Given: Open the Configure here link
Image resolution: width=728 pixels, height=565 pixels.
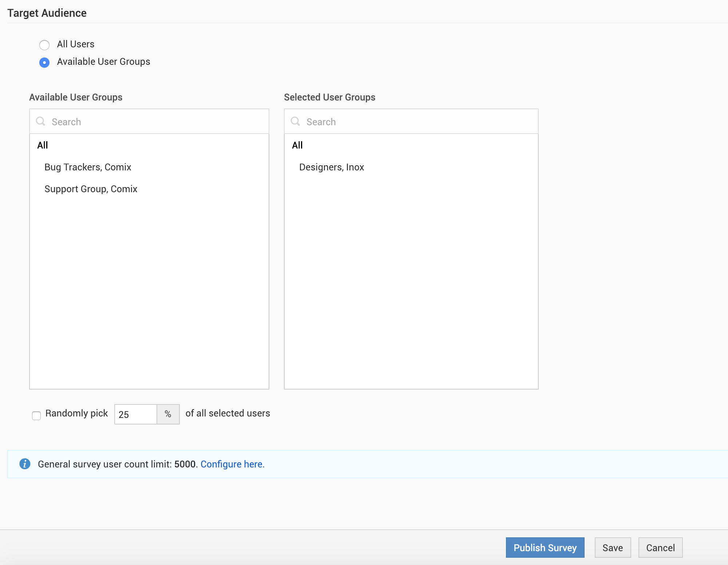Looking at the screenshot, I should pyautogui.click(x=232, y=464).
